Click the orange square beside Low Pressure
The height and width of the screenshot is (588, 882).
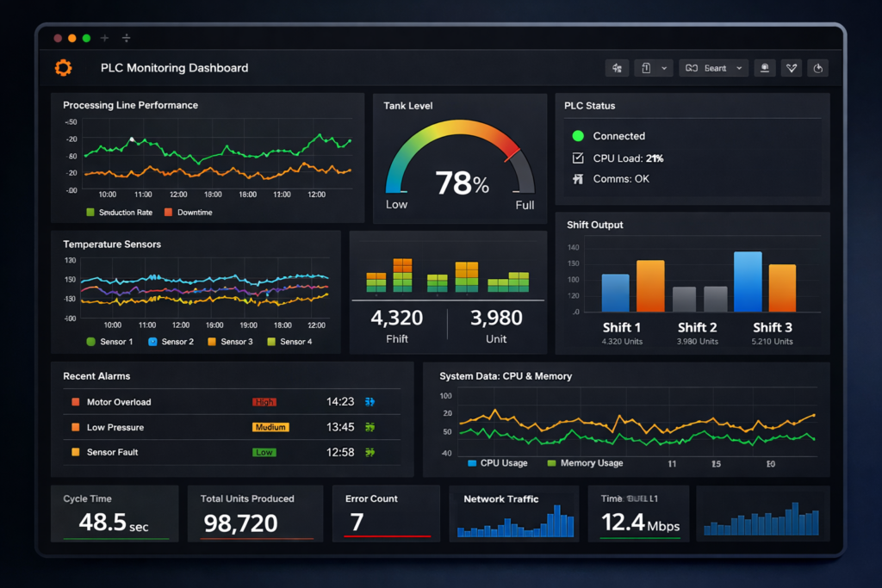coord(76,427)
